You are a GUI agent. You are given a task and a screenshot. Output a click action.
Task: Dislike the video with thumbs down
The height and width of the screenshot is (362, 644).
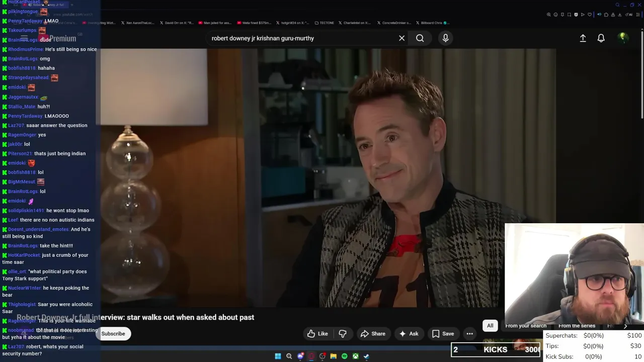(343, 334)
